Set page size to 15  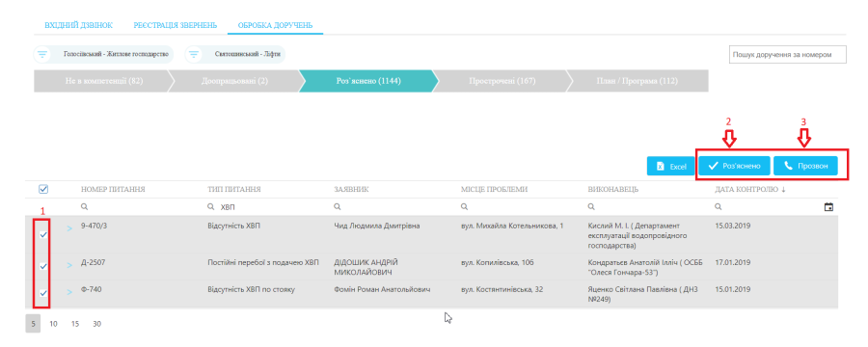[75, 324]
